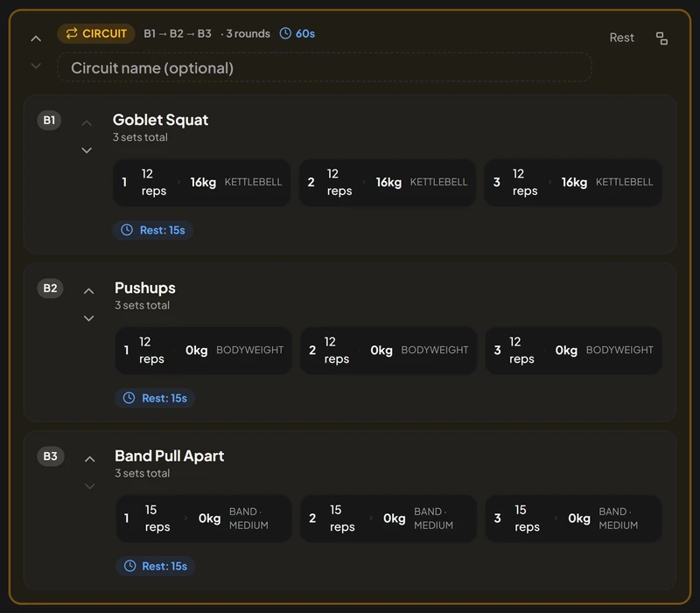Edit Band Pull Apart set 2 card

click(388, 519)
